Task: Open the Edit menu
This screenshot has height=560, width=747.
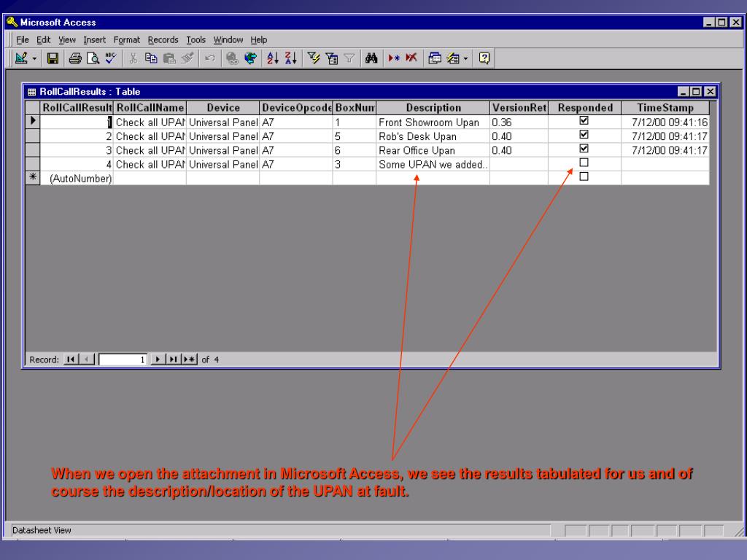Action: click(43, 40)
